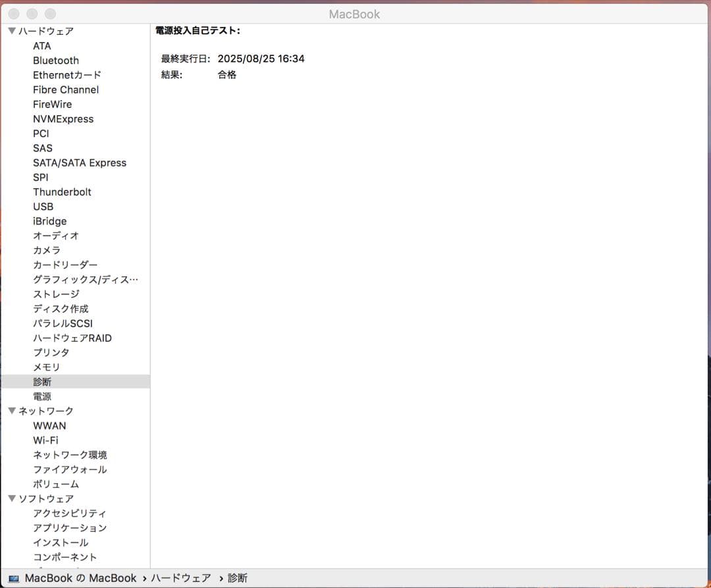Close the MacBook window

pos(14,14)
